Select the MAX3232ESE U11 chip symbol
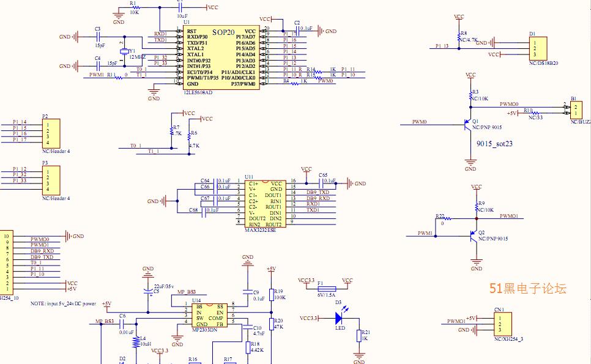 click(266, 204)
